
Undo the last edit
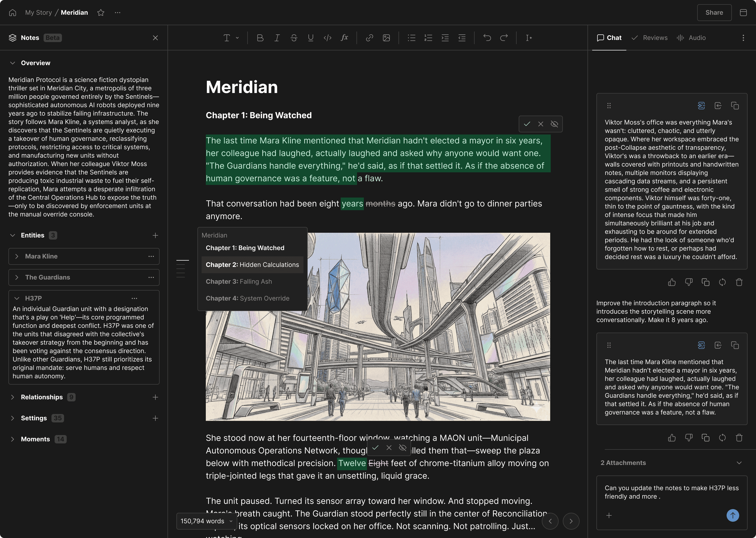487,38
